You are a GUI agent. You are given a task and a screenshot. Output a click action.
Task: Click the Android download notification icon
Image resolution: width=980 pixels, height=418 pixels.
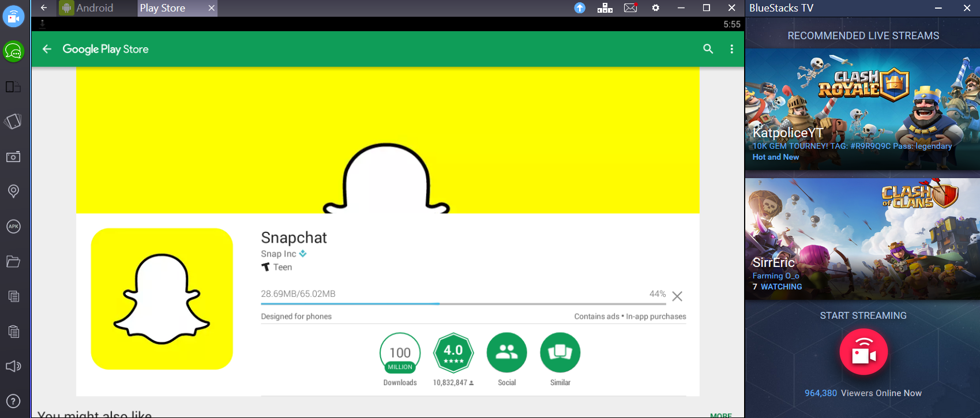[42, 24]
